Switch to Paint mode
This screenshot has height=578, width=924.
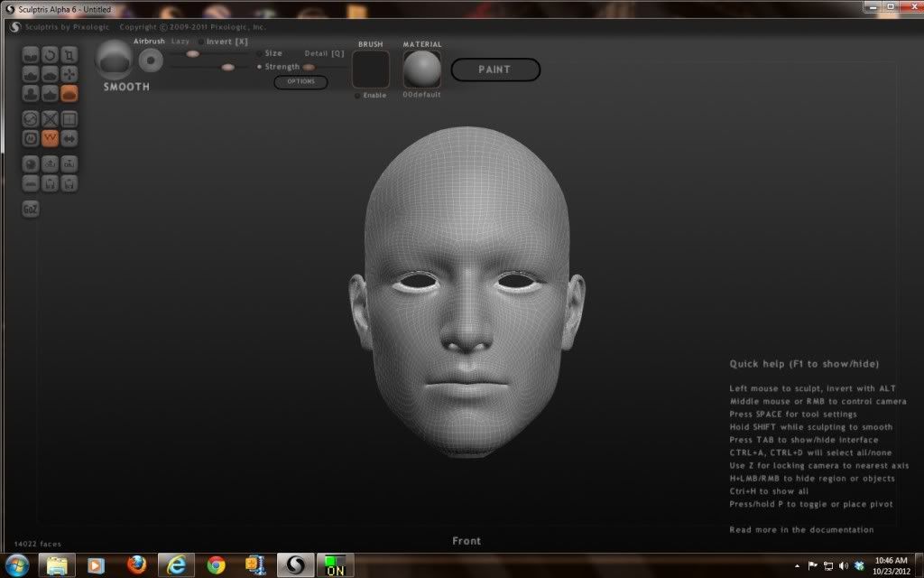click(x=494, y=70)
